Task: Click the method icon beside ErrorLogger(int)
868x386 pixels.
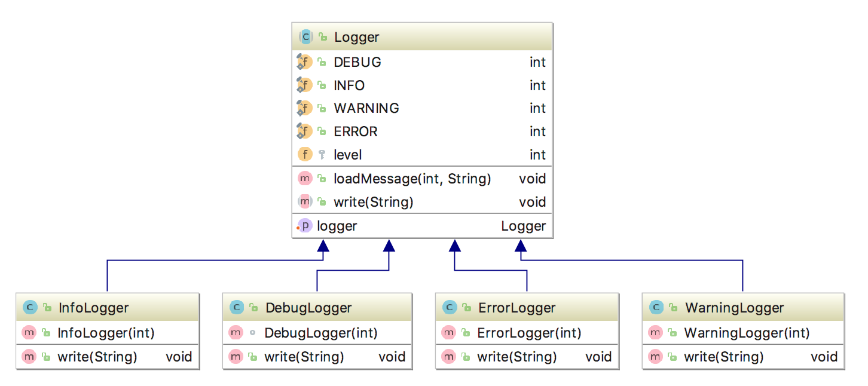Action: click(448, 333)
